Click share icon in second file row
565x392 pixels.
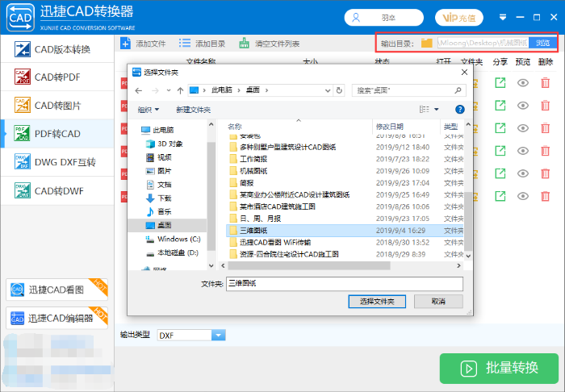[x=500, y=106]
